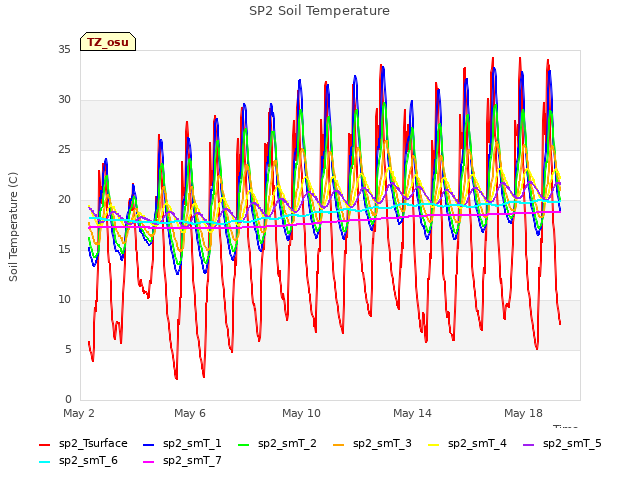Click the green sp2_smT_2 legend swatch
This screenshot has width=640, height=480.
pyautogui.click(x=244, y=445)
